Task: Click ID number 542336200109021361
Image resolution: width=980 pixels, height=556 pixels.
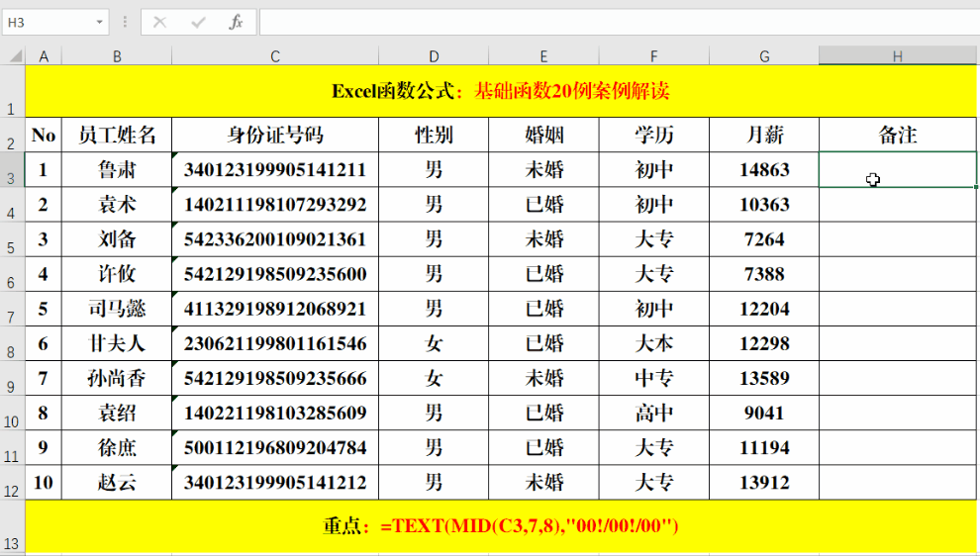Action: [275, 239]
